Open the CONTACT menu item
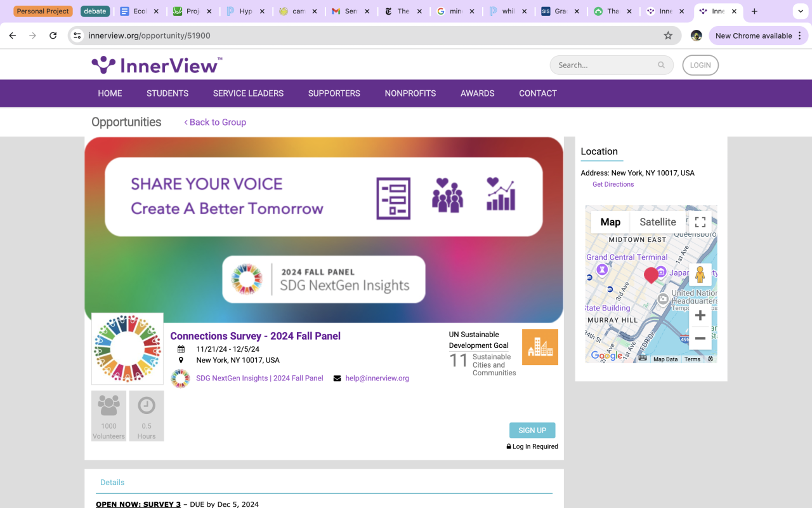The image size is (812, 508). coord(538,93)
